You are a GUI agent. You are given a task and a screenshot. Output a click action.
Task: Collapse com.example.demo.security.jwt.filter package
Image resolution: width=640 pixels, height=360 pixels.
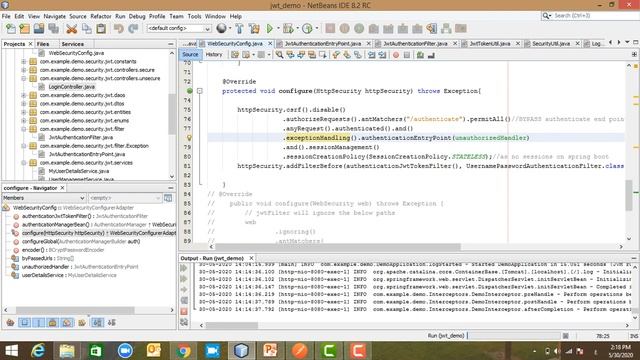pos(24,129)
